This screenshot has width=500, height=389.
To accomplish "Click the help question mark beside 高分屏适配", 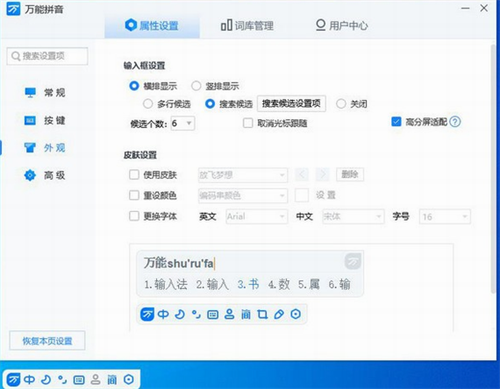I will coord(455,122).
